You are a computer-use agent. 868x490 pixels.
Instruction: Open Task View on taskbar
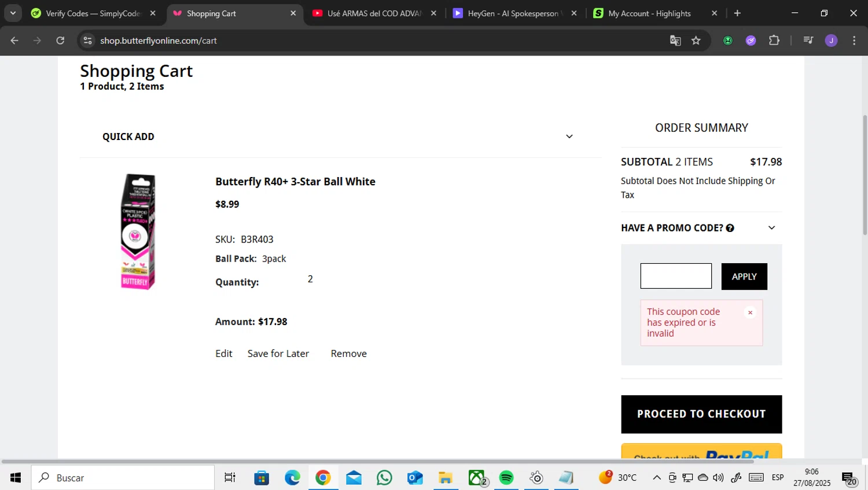pos(230,478)
